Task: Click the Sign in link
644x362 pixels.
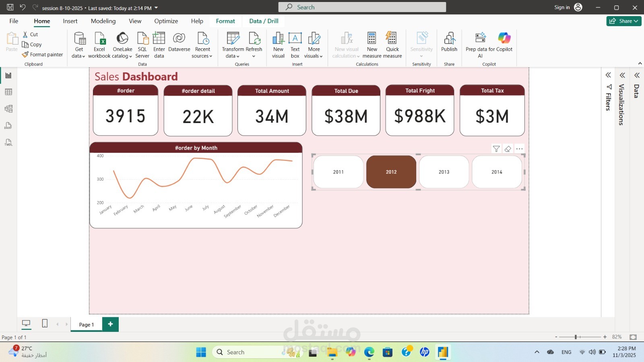Action: [x=561, y=7]
